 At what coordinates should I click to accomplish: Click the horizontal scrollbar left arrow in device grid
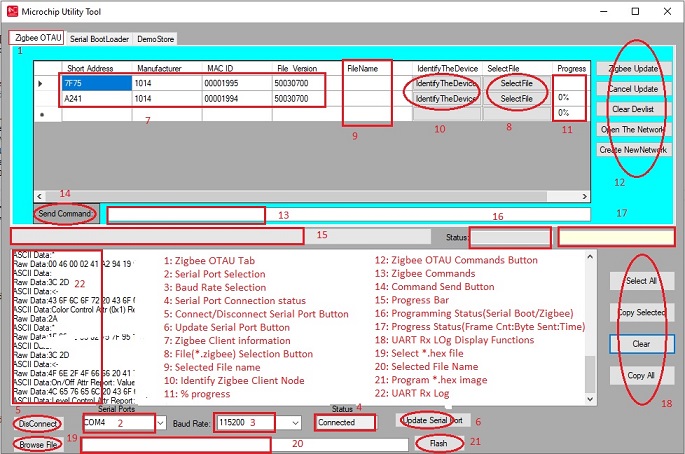[39, 196]
